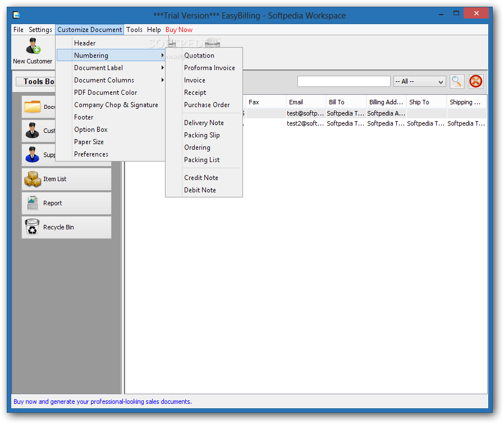Open the Settings menu
504x424 pixels.
click(x=40, y=30)
